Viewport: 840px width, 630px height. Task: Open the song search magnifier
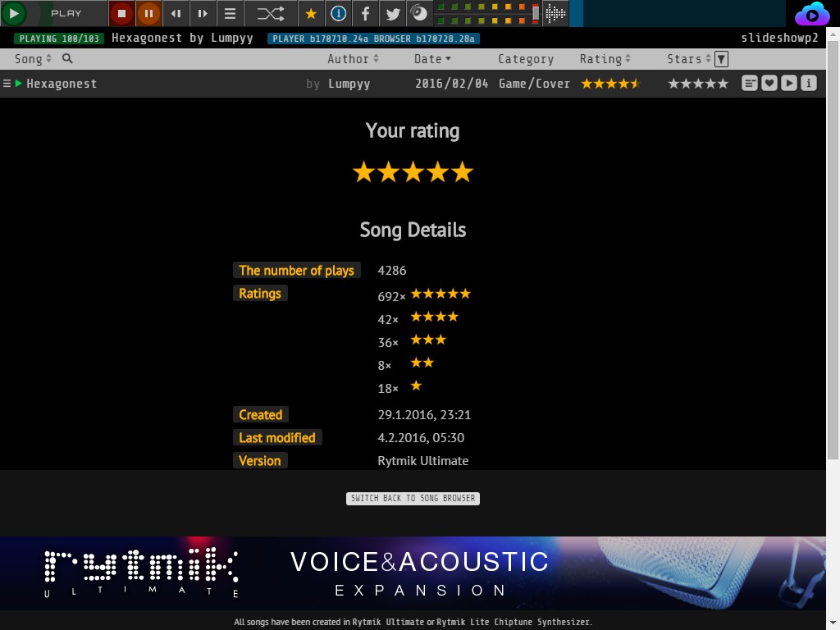point(67,58)
